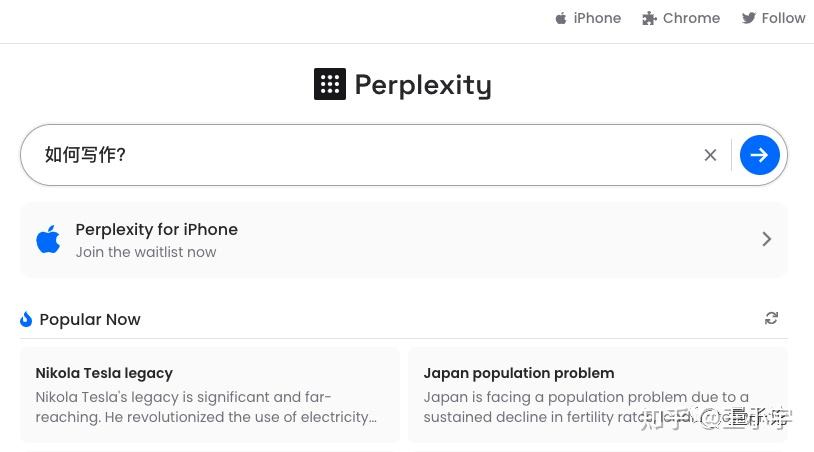Click the blue Apple logo in the banner
Viewport: 814px width, 452px height.
coord(48,239)
